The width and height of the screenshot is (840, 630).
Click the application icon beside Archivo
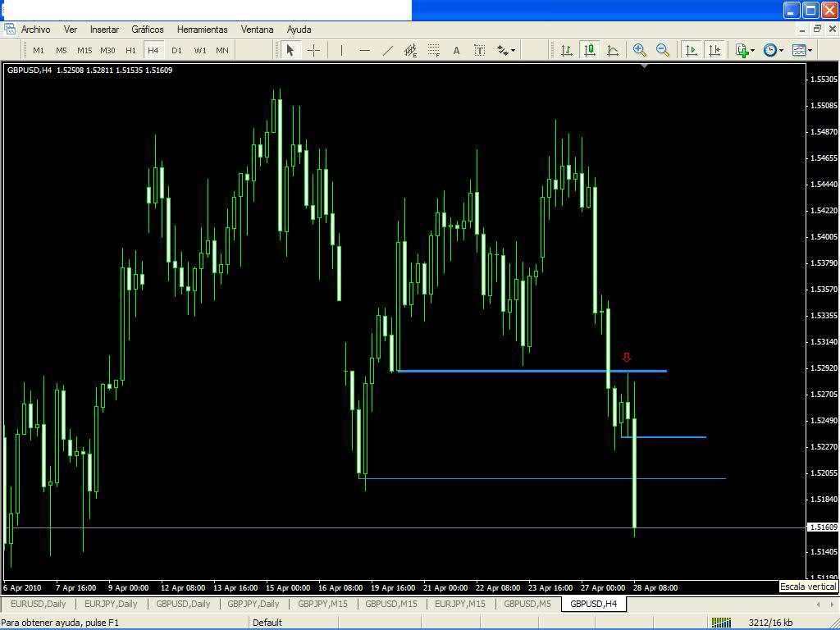pyautogui.click(x=10, y=30)
